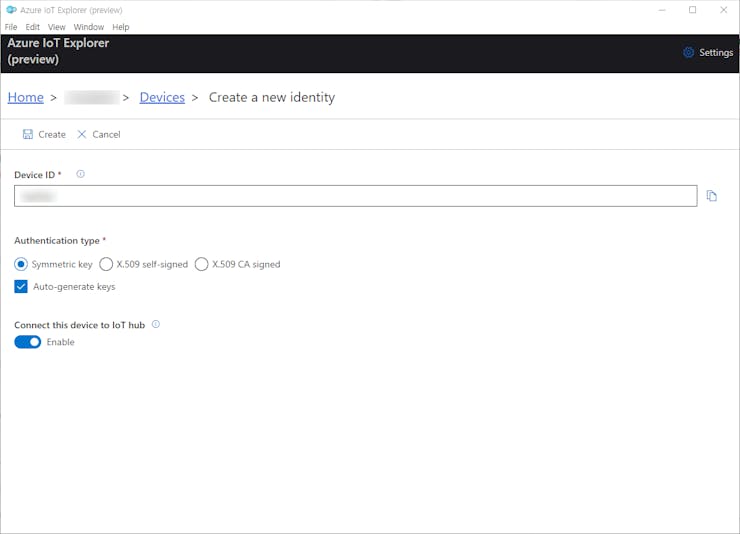The height and width of the screenshot is (534, 740).
Task: Focus the Device ID input field
Action: pos(355,196)
